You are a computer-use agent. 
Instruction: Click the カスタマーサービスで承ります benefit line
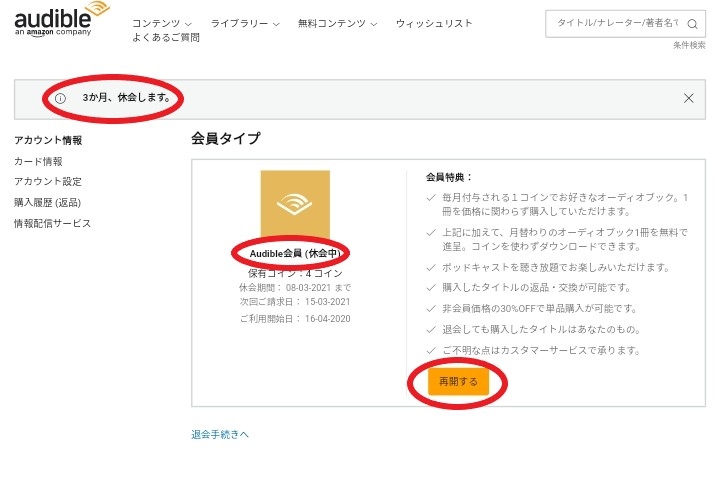pos(541,350)
